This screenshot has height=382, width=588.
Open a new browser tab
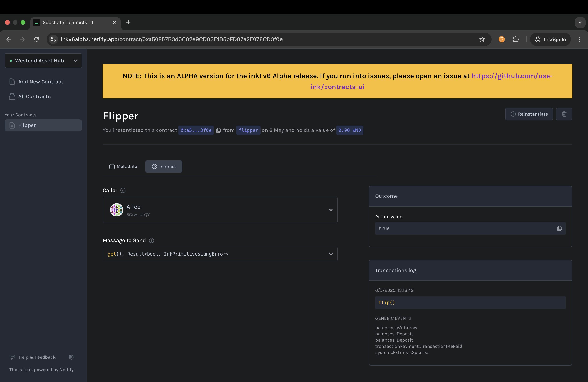pos(128,22)
